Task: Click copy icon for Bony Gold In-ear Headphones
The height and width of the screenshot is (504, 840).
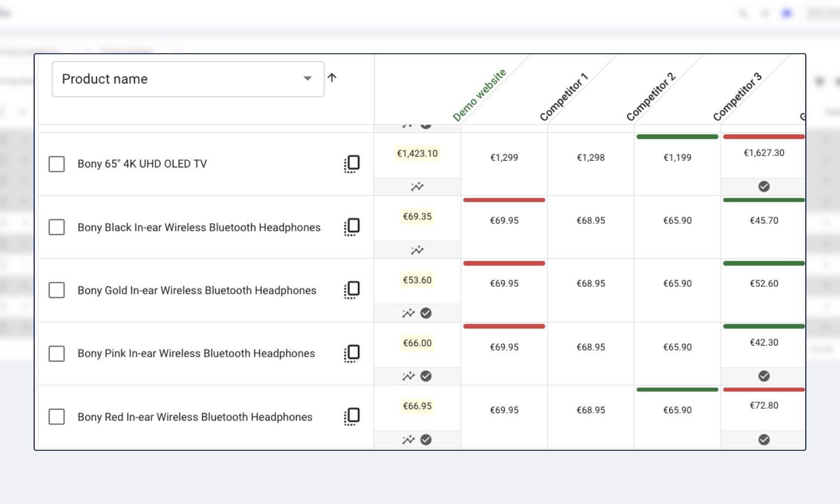Action: pyautogui.click(x=352, y=290)
